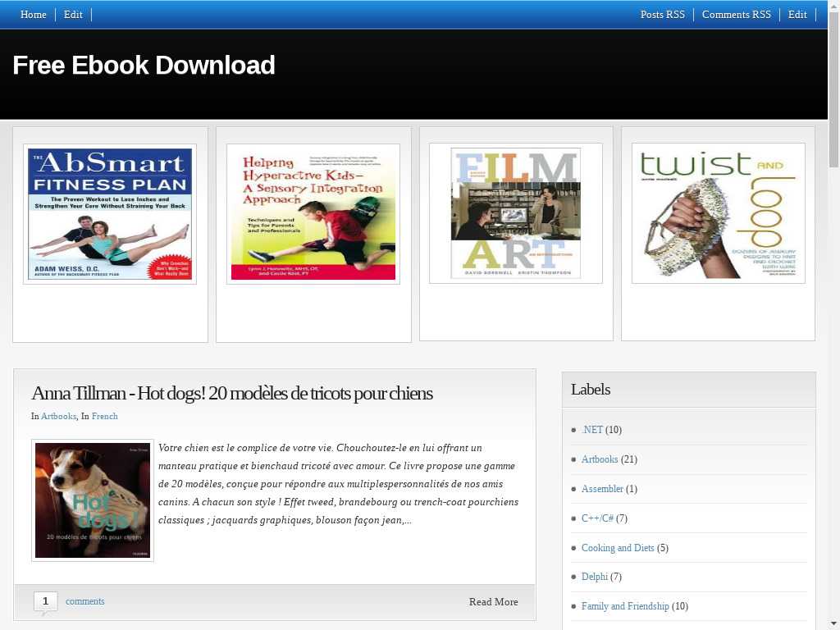Open the Home menu link
The image size is (840, 630).
coord(33,15)
